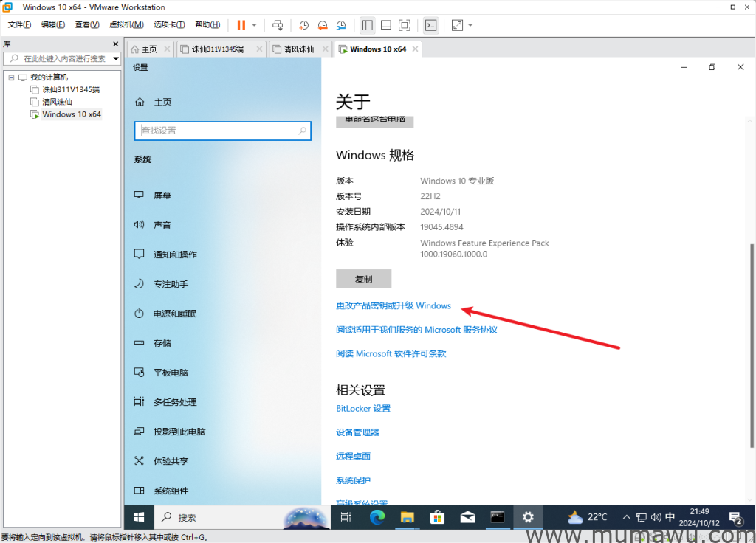Click the send Ctrl+Alt+Del toolbar icon

pyautogui.click(x=278, y=25)
